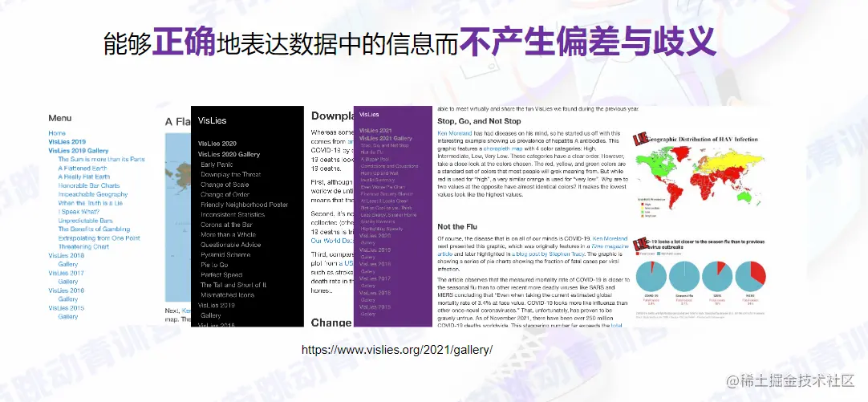Screen dimensions: 868x402
Task: Click the Not the Flu heading
Action: 457,226
